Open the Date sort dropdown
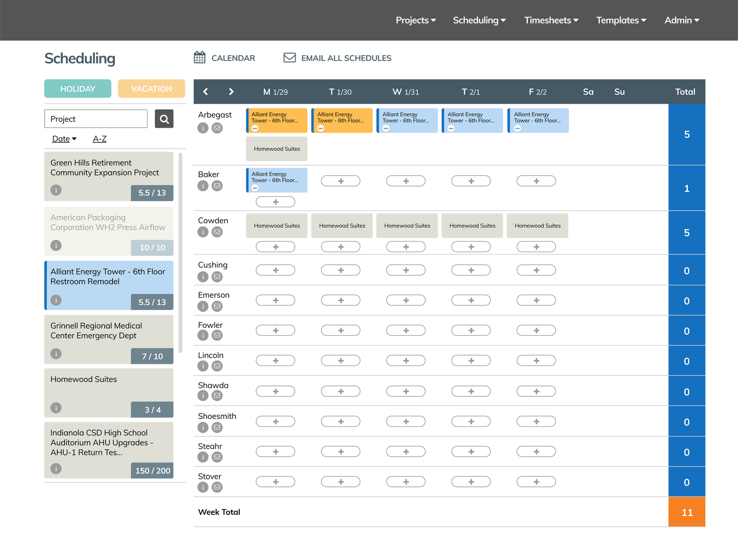The width and height of the screenshot is (738, 560). click(x=63, y=138)
